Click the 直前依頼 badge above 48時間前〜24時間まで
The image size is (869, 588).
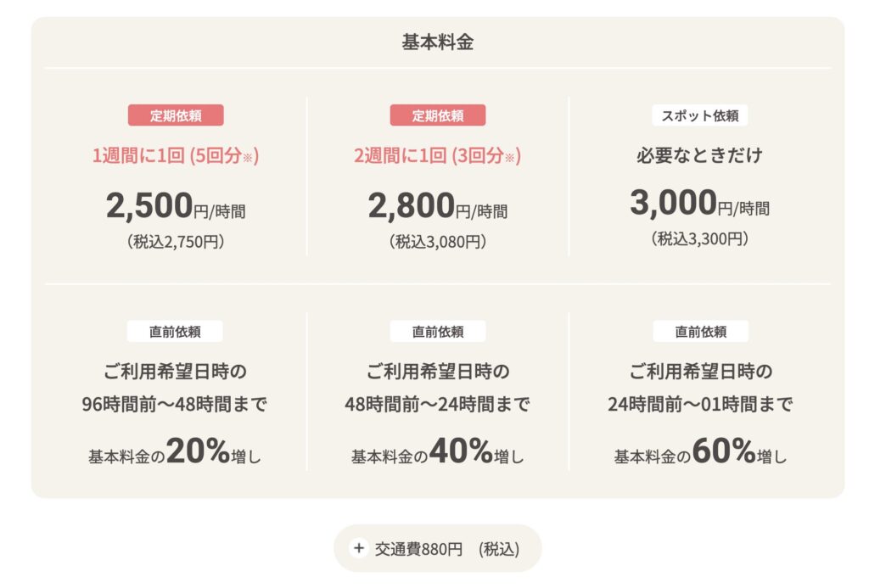pos(438,332)
